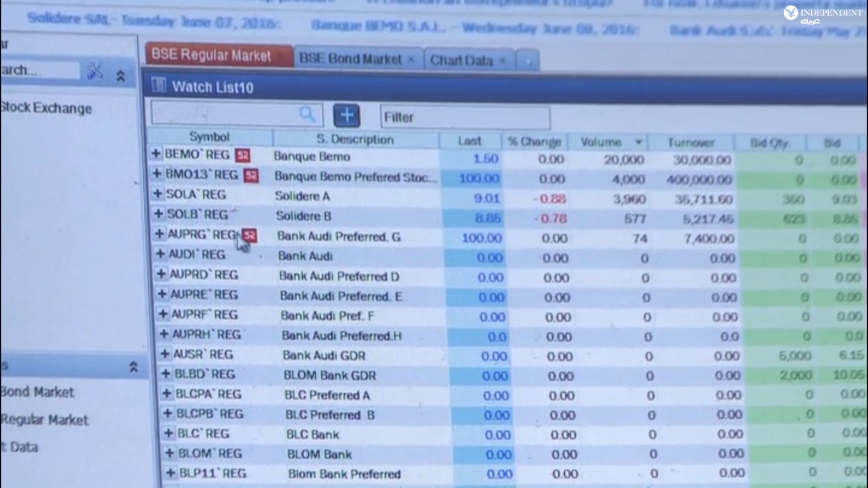
Task: Click the SOLA`REG last price 9.01
Action: (487, 198)
